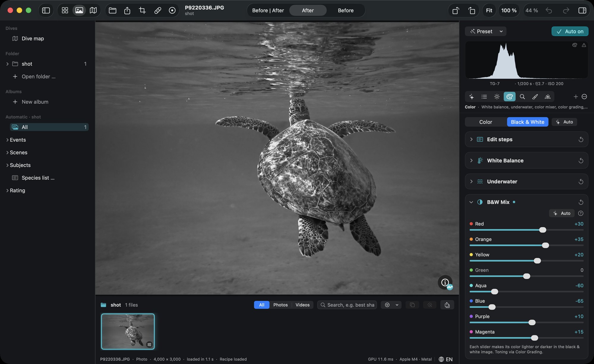Screen dimensions: 594x364
Task: Expand the Underwater section
Action: point(471,182)
